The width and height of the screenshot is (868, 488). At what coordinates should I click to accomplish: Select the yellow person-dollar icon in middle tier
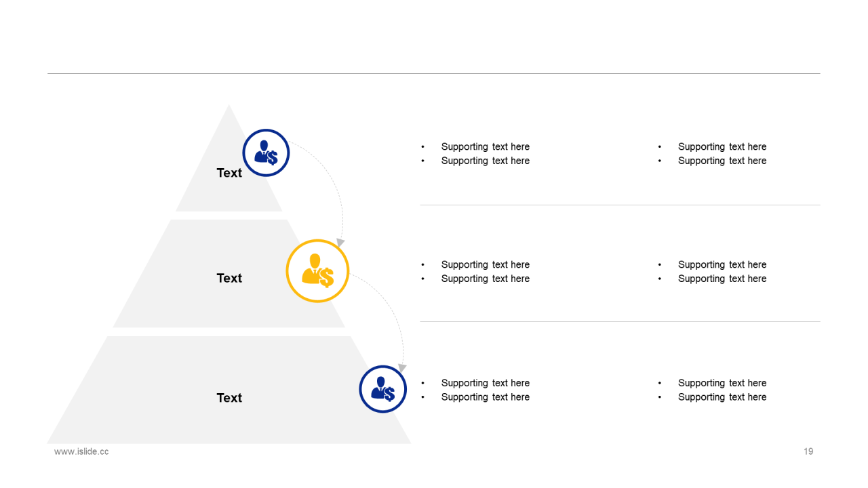pyautogui.click(x=317, y=270)
